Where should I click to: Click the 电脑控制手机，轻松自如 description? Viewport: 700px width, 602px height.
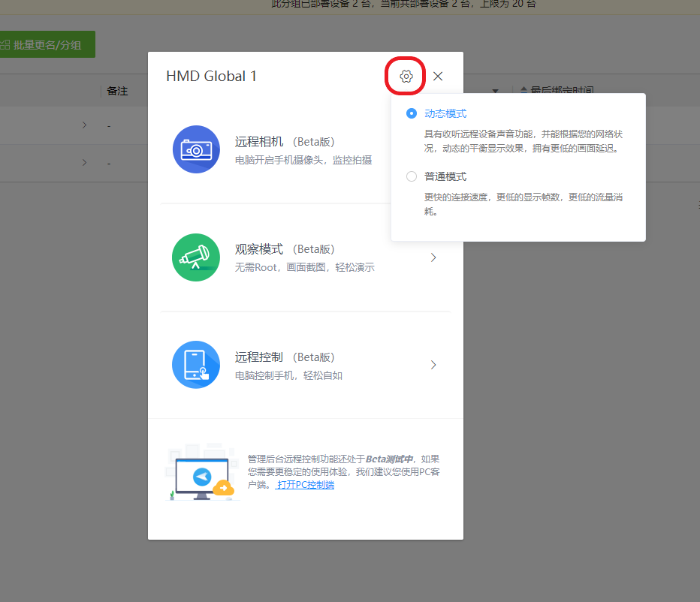tap(288, 375)
